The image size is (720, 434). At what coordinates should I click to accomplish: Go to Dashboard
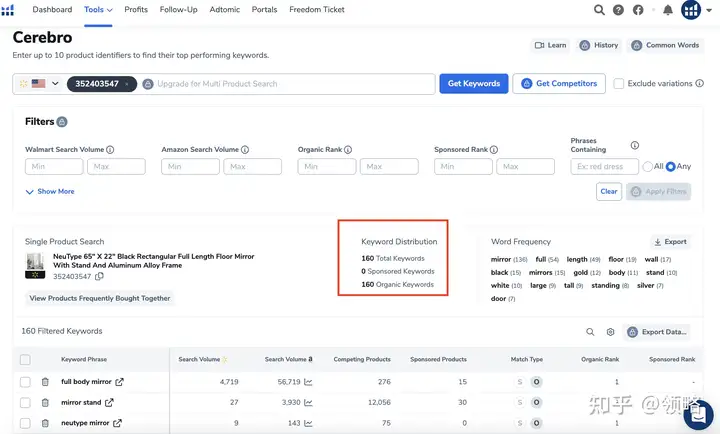pos(52,10)
